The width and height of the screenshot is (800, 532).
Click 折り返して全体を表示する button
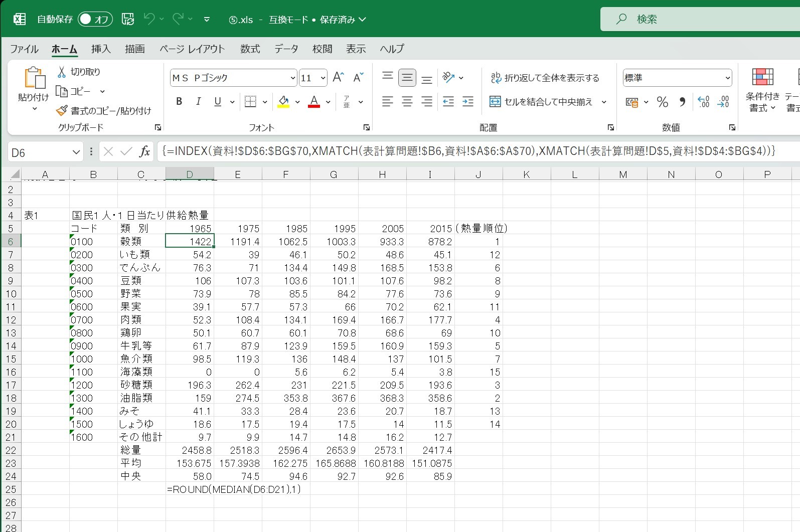pos(545,78)
